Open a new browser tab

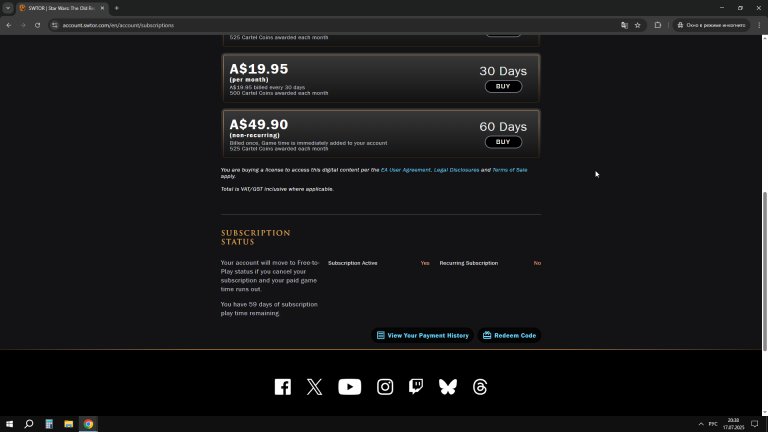117,8
